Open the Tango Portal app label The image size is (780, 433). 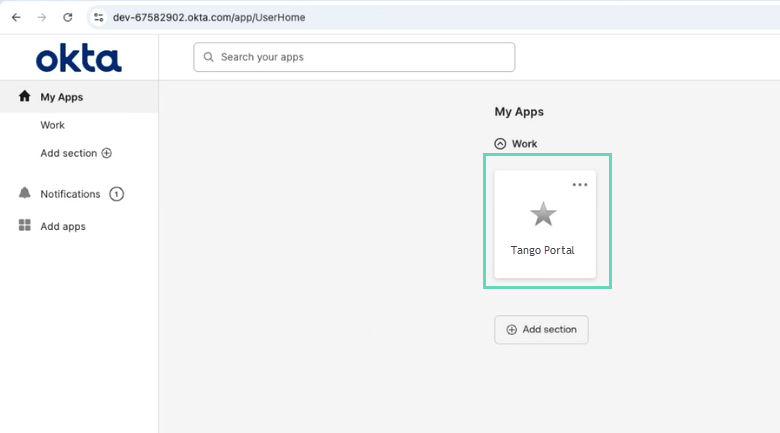(x=543, y=250)
